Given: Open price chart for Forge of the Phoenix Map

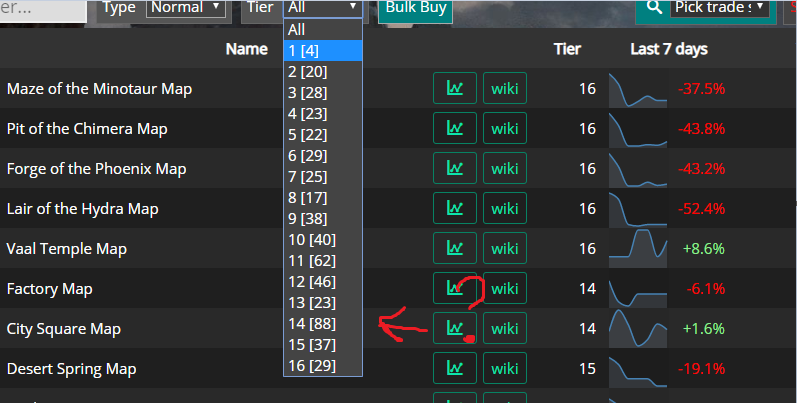Looking at the screenshot, I should [x=454, y=168].
